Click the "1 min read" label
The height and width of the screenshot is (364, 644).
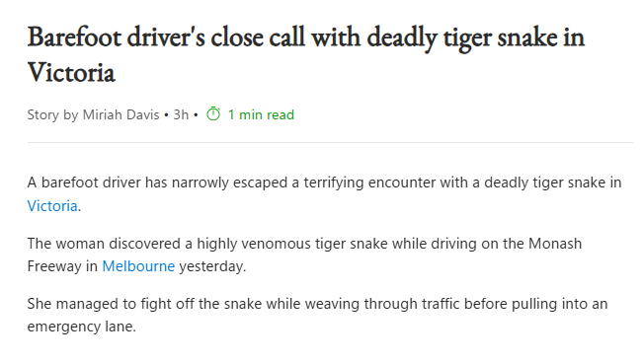coord(261,114)
